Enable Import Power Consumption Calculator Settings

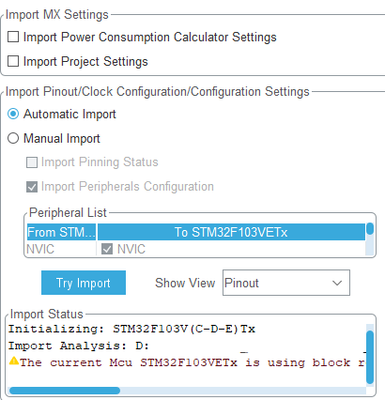point(13,37)
